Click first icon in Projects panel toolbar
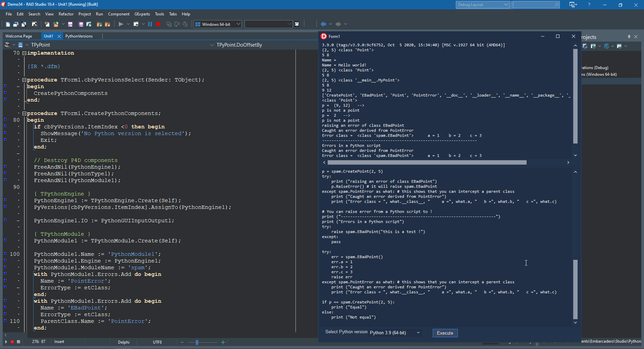This screenshot has height=349, width=644. [585, 46]
